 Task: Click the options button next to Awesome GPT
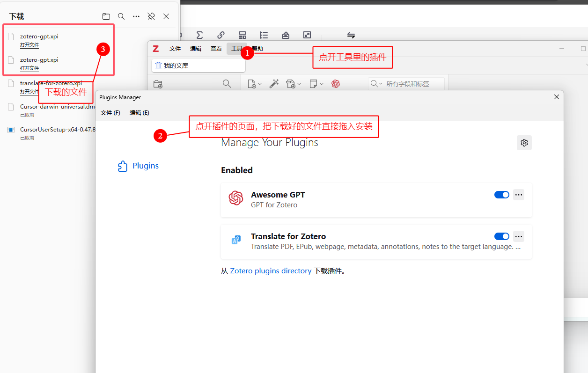[518, 195]
